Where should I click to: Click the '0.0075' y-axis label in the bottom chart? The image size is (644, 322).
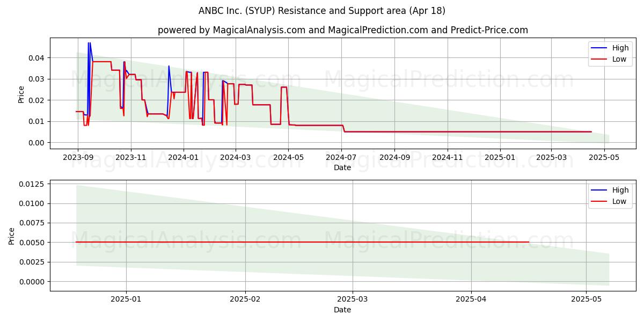[32, 223]
